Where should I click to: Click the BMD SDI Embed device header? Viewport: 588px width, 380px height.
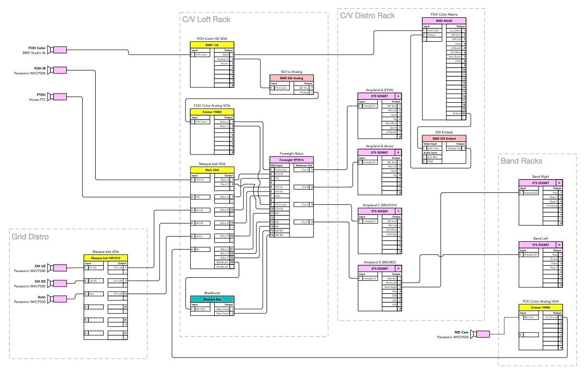click(x=444, y=138)
